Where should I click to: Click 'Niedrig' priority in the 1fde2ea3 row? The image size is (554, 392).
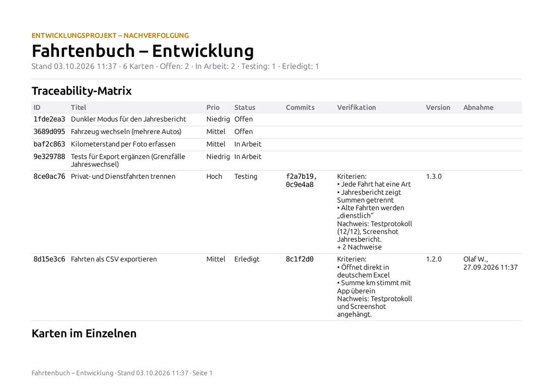[x=218, y=119]
